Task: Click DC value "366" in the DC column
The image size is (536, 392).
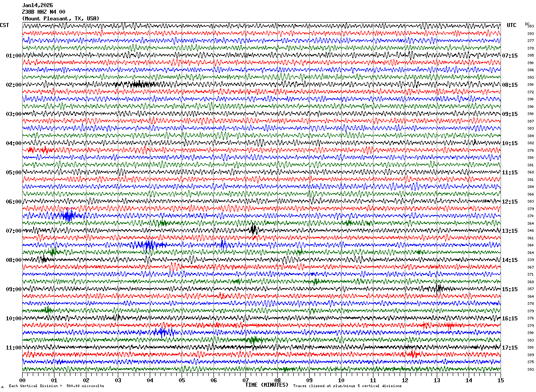Action: [x=530, y=194]
